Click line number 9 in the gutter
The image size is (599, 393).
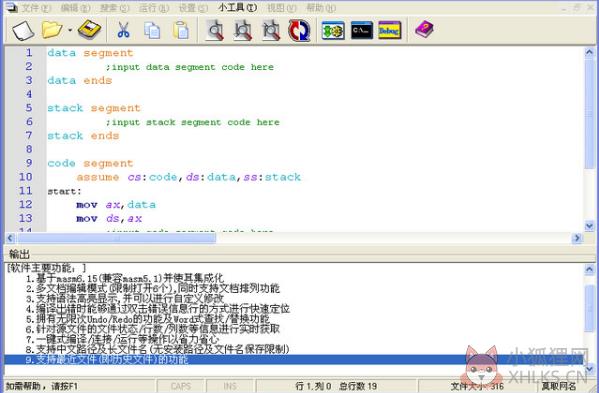29,163
